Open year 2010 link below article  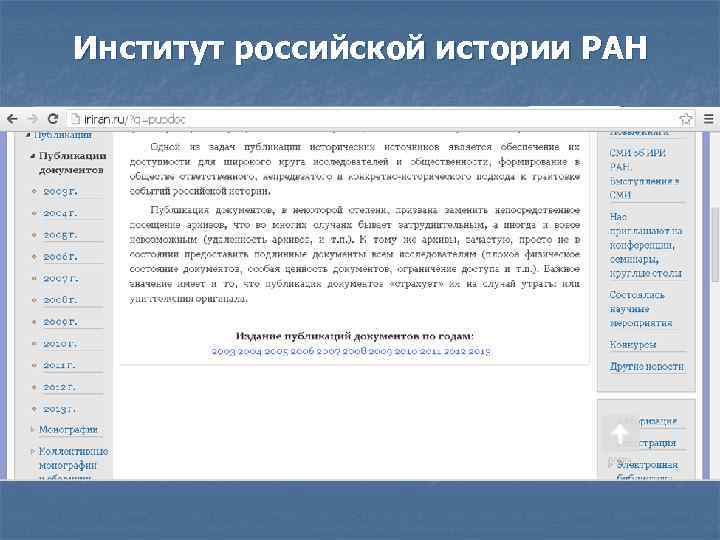click(406, 351)
